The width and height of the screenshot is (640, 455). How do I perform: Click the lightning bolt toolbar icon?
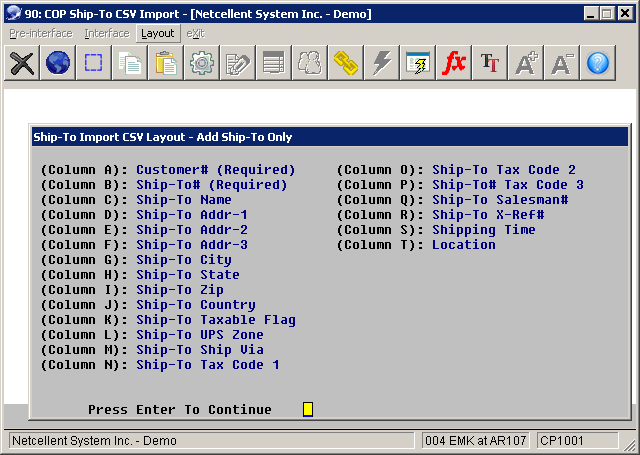click(381, 63)
